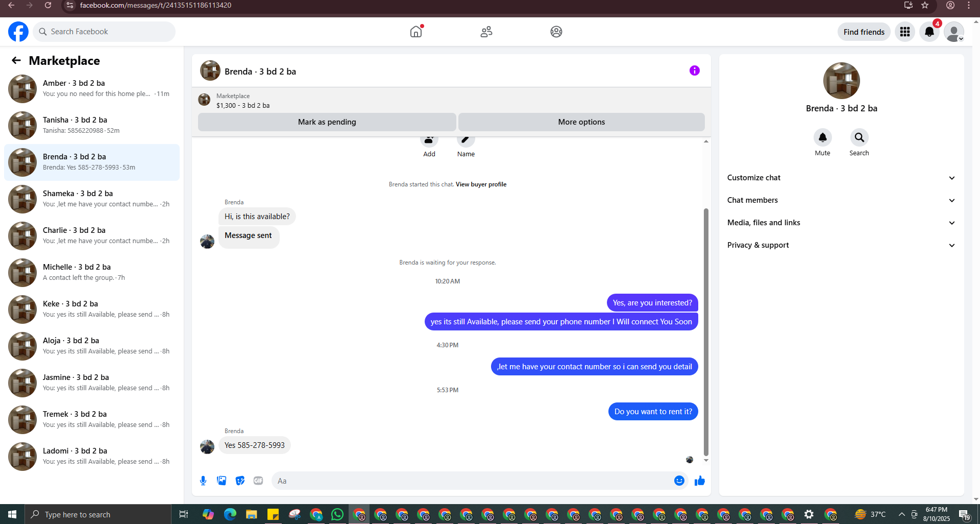The height and width of the screenshot is (524, 980).
Task: Mute this conversation with bell icon
Action: [x=823, y=137]
